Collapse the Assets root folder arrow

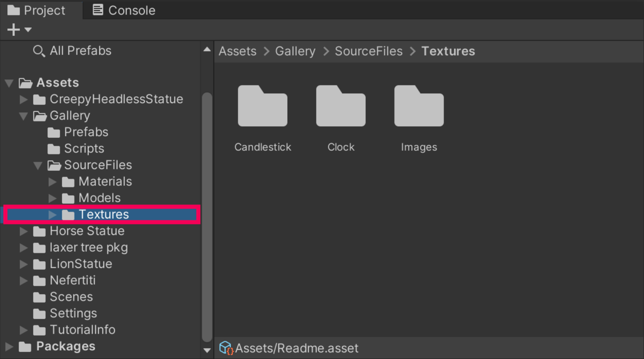(x=9, y=83)
